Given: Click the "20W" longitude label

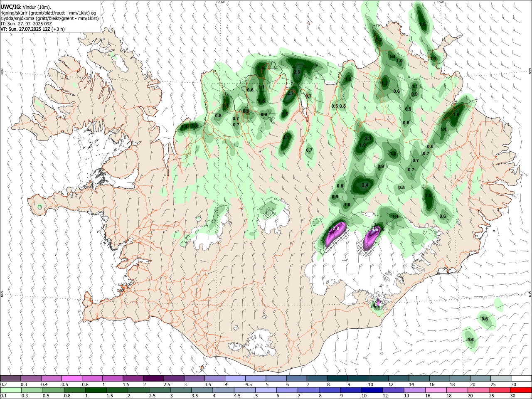Looking at the screenshot, I should click(x=222, y=2).
